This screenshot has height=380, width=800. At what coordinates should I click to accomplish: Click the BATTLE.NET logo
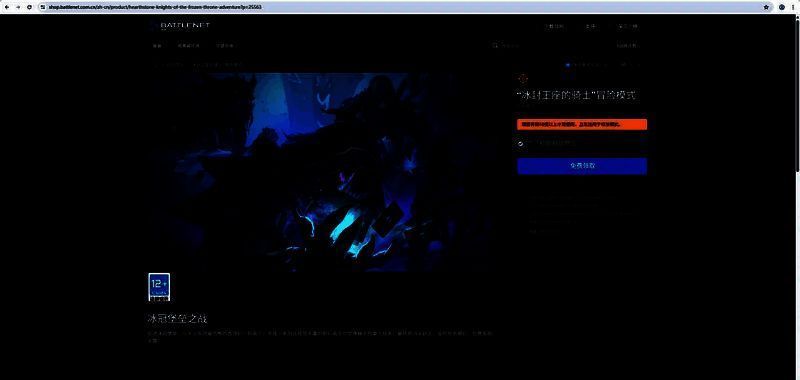[x=181, y=26]
